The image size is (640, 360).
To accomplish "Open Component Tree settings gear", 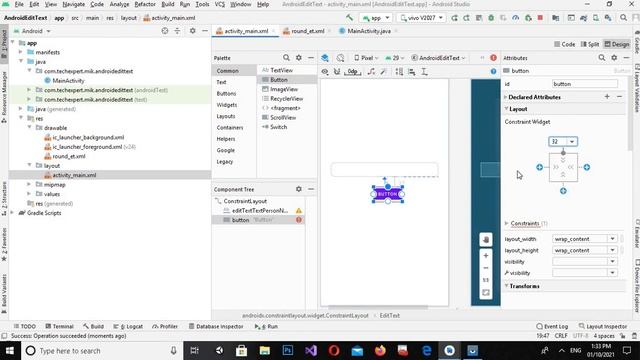I will click(299, 189).
